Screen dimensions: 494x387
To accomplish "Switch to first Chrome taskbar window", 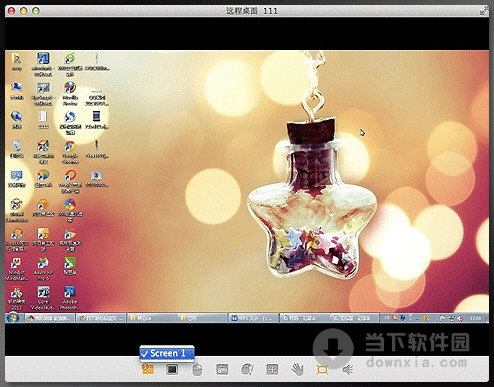I will 50,318.
